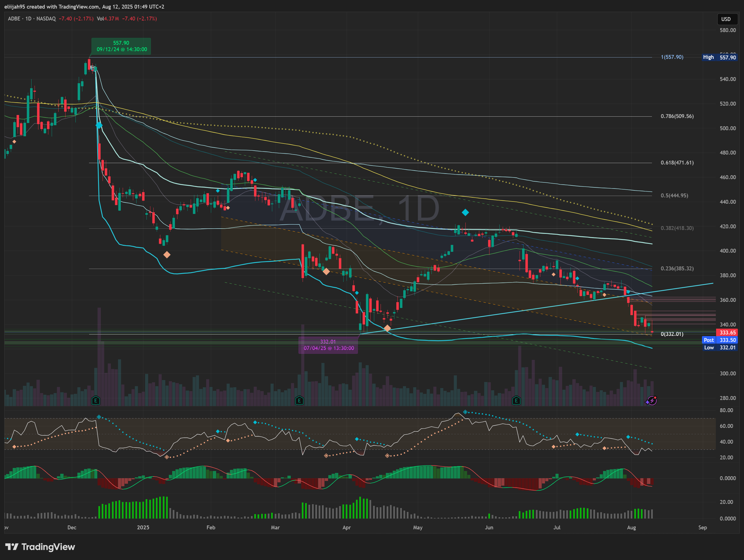Click the High 557.90 price axis tag
744x560 pixels.
click(x=719, y=57)
